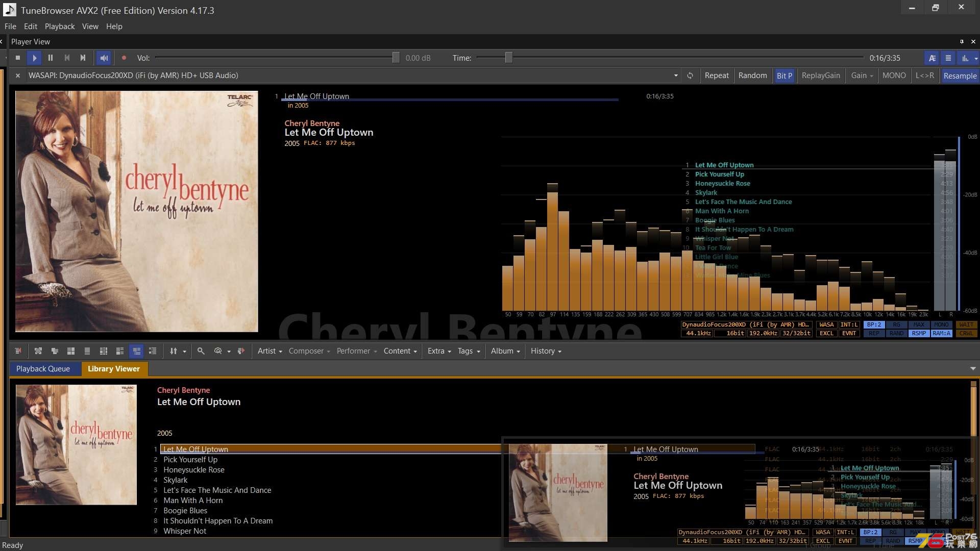Open the spectrum display dropdown arrow
The height and width of the screenshot is (551, 980).
pyautogui.click(x=976, y=58)
